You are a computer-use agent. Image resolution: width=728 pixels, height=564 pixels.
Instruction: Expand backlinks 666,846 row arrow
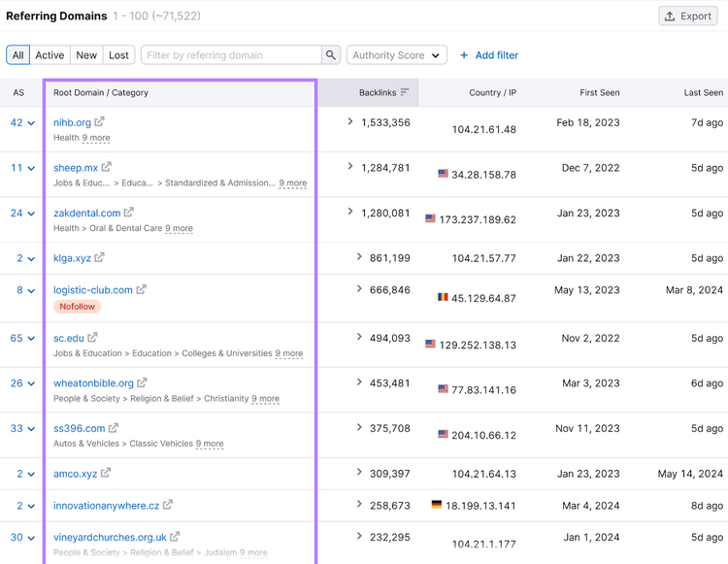(359, 288)
